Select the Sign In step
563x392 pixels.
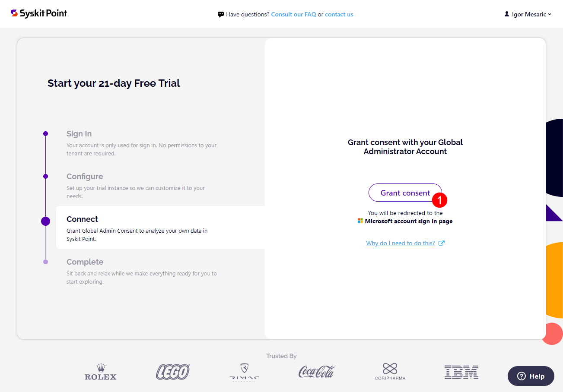pos(79,134)
